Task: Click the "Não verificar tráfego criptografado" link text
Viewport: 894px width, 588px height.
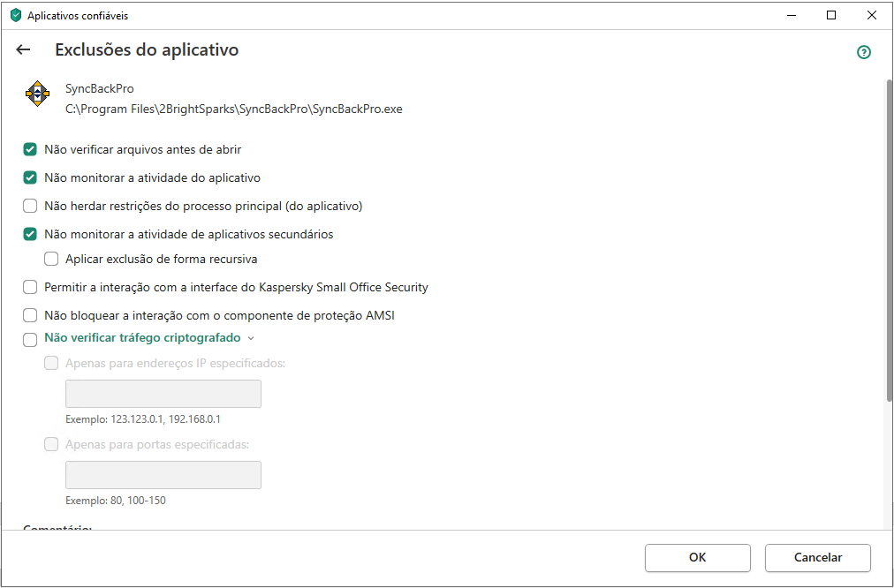Action: [142, 338]
